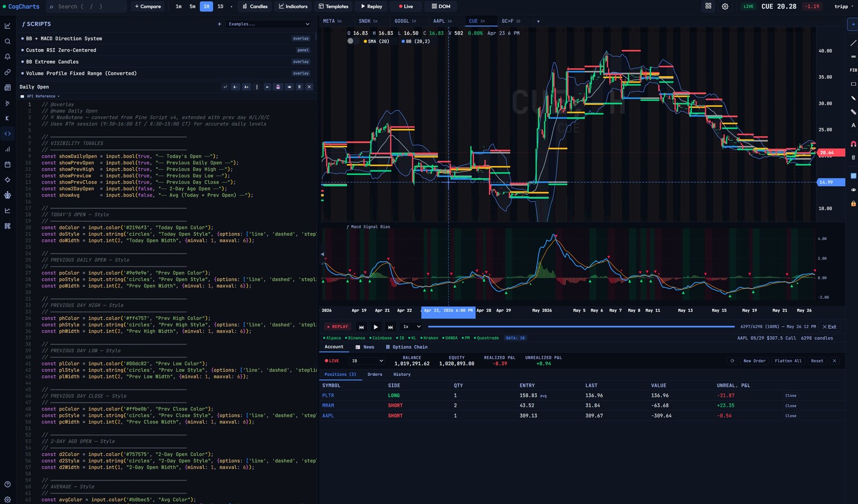The width and height of the screenshot is (858, 504).
Task: Toggle word wrap arrow in editor toolbar
Action: (225, 87)
